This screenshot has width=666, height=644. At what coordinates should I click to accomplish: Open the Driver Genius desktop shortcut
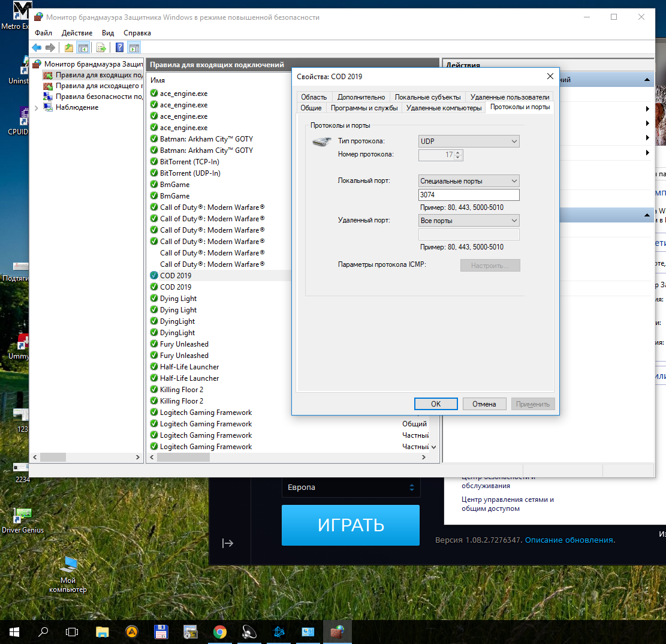(x=23, y=520)
